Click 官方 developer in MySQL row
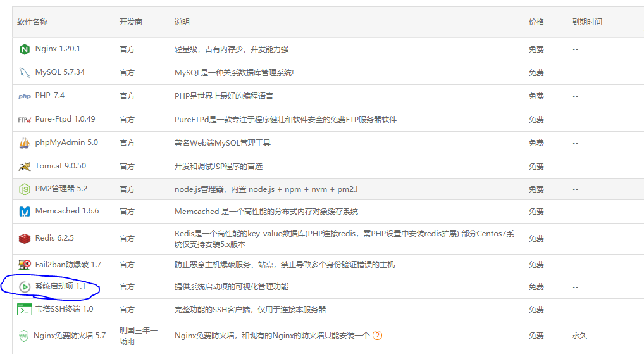 (127, 72)
